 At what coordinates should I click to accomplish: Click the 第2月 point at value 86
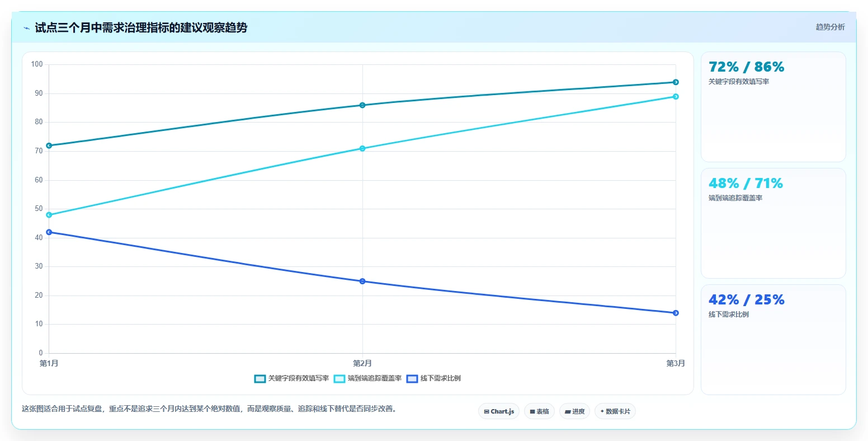tap(362, 105)
